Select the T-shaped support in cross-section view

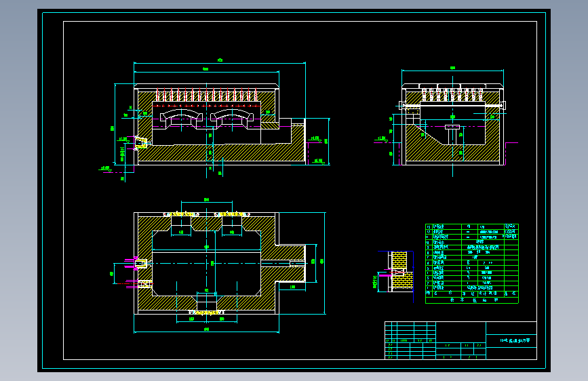452,135
